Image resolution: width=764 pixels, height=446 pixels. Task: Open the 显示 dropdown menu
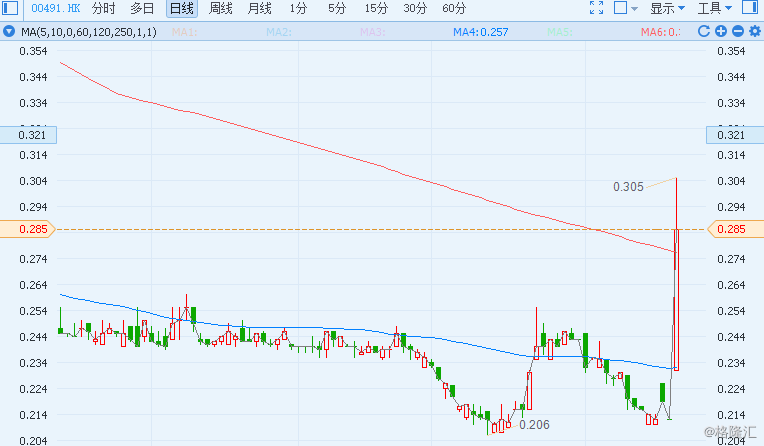(667, 8)
